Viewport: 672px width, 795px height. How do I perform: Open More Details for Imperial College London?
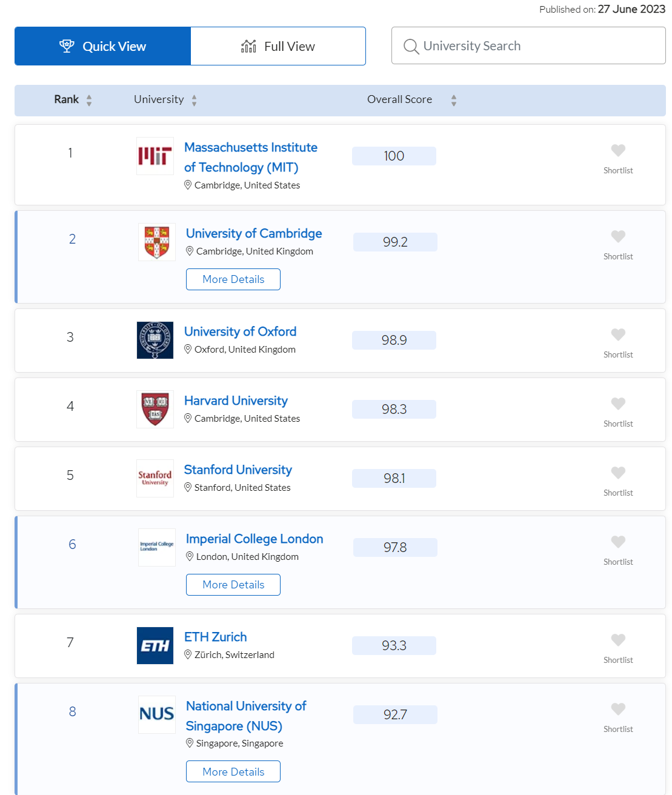233,585
